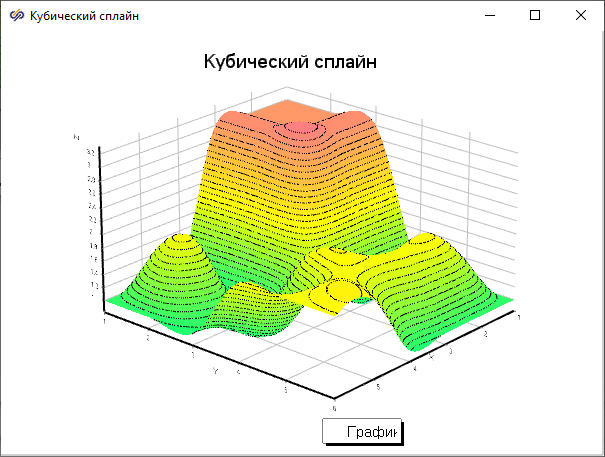Viewport: 605px width, 457px height.
Task: Minimize the Кубический сплайн window
Action: (x=489, y=16)
